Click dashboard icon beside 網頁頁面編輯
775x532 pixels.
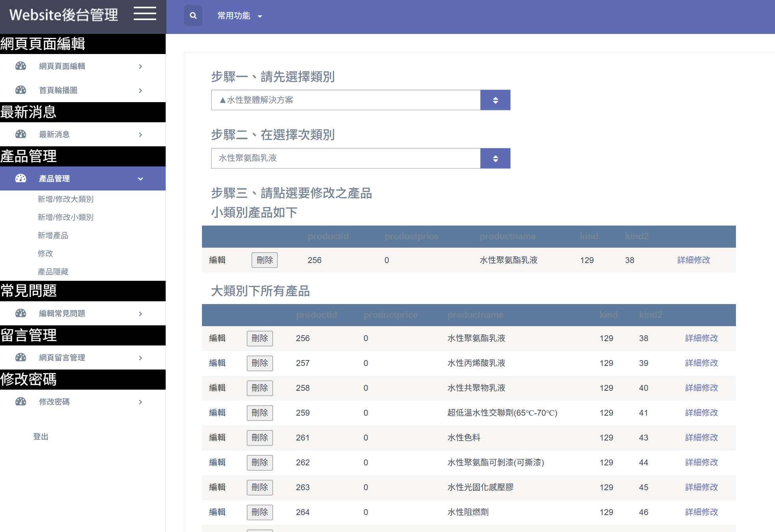(21, 66)
